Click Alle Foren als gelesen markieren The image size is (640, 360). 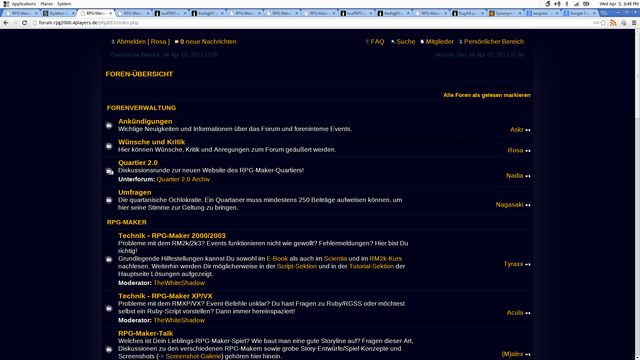point(487,95)
